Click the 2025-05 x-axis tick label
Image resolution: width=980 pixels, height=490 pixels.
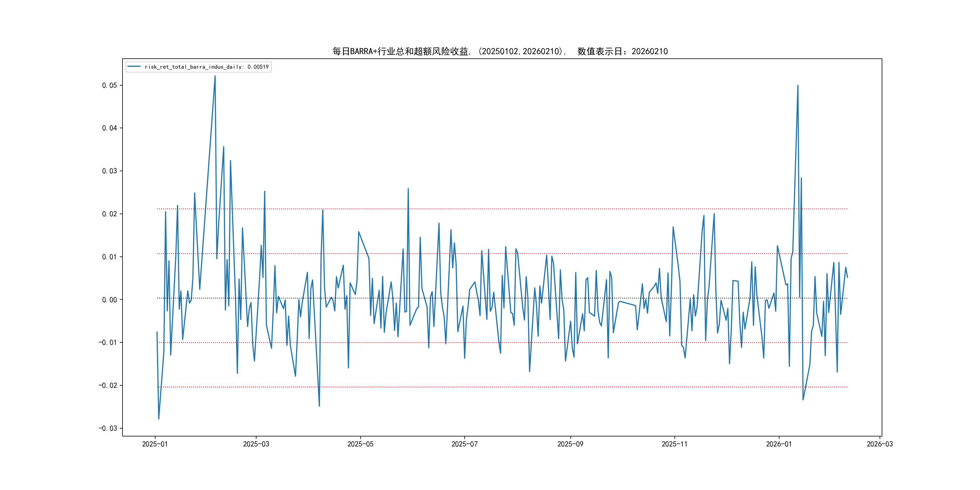360,444
